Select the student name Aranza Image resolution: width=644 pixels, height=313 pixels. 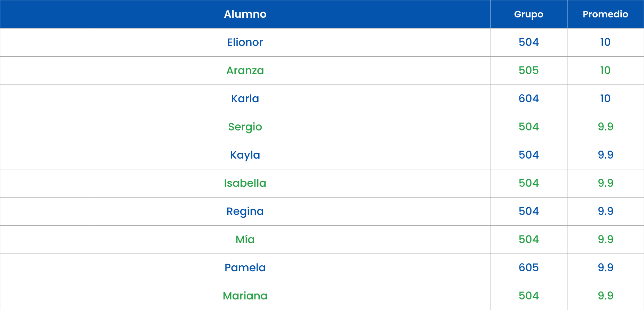(245, 71)
